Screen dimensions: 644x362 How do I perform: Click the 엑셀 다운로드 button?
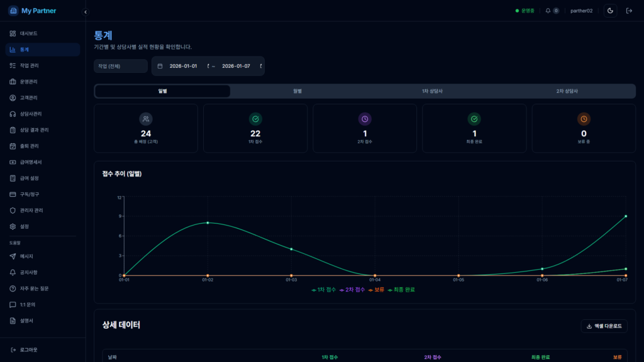604,326
